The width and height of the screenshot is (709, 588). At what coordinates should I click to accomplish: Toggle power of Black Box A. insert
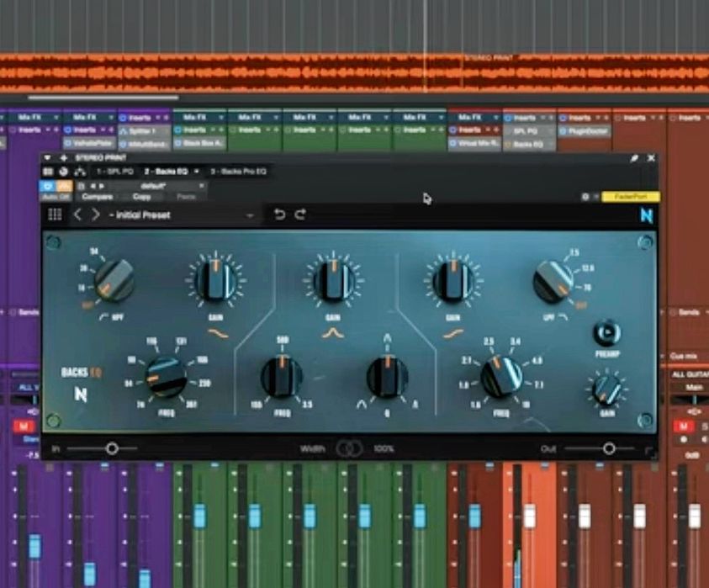(x=177, y=143)
